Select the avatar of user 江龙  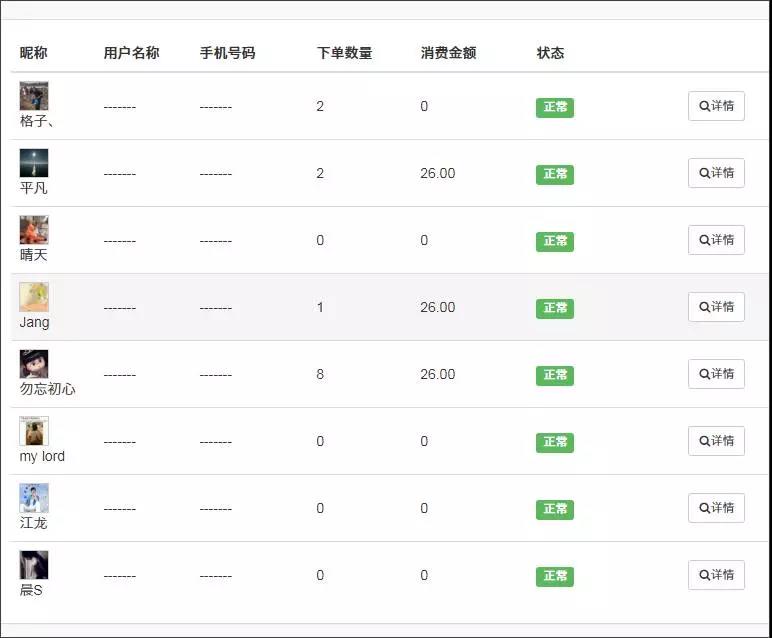tap(34, 498)
